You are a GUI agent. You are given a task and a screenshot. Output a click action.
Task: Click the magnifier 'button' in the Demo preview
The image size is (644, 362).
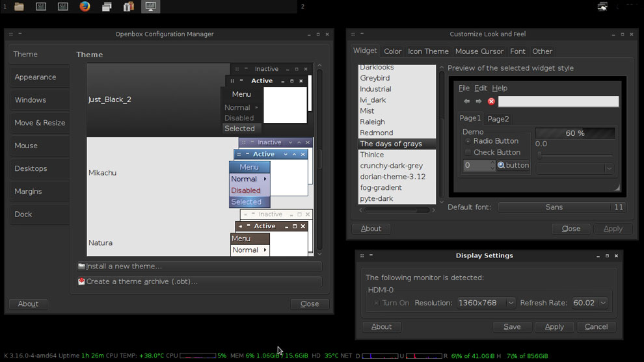(513, 166)
